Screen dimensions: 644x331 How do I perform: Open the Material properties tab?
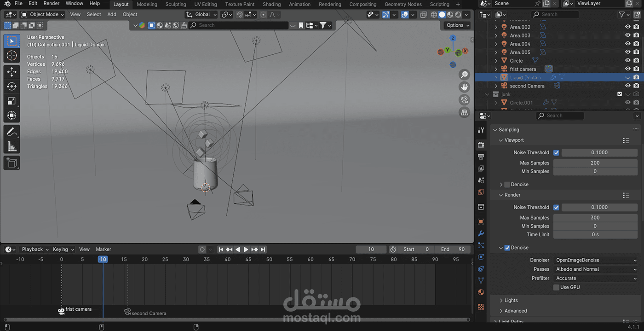481,292
